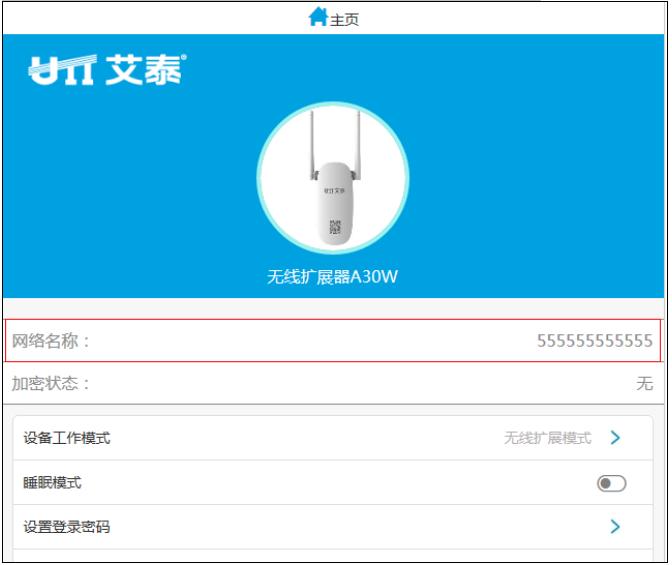
Task: Click the 加密状态 label
Action: (50, 383)
